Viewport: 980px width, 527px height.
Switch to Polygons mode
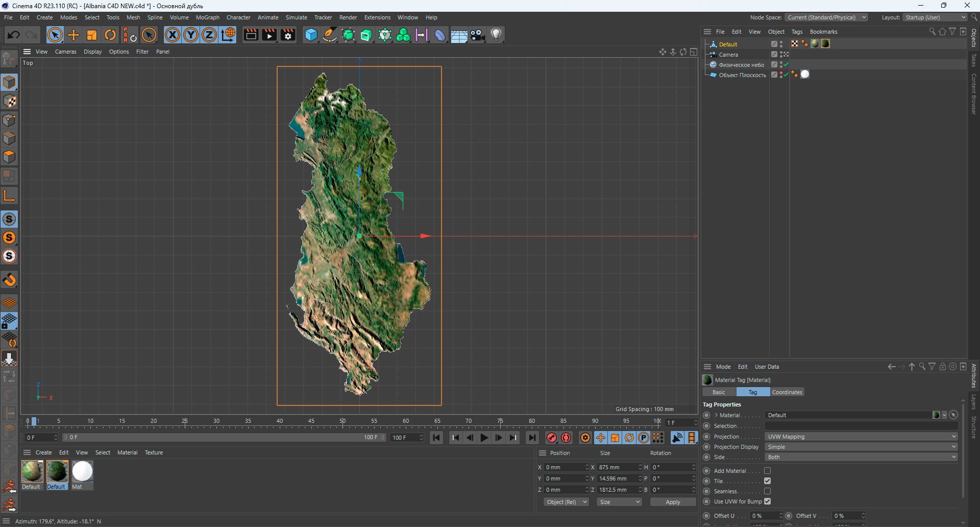pyautogui.click(x=9, y=157)
